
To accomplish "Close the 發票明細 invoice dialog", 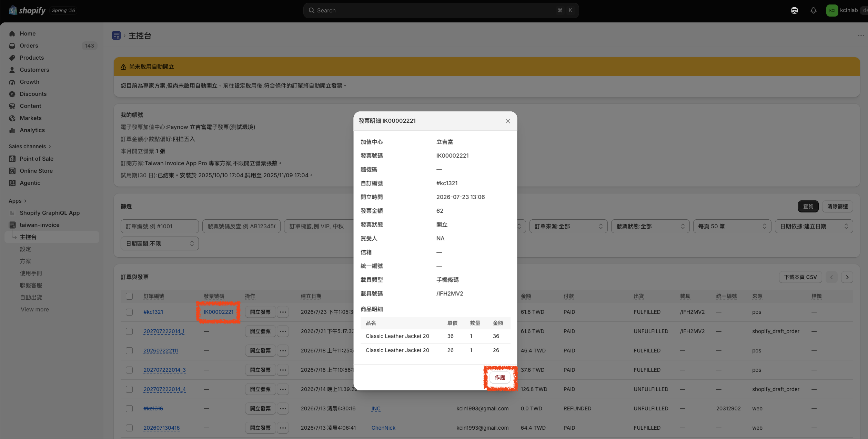I will coord(508,121).
